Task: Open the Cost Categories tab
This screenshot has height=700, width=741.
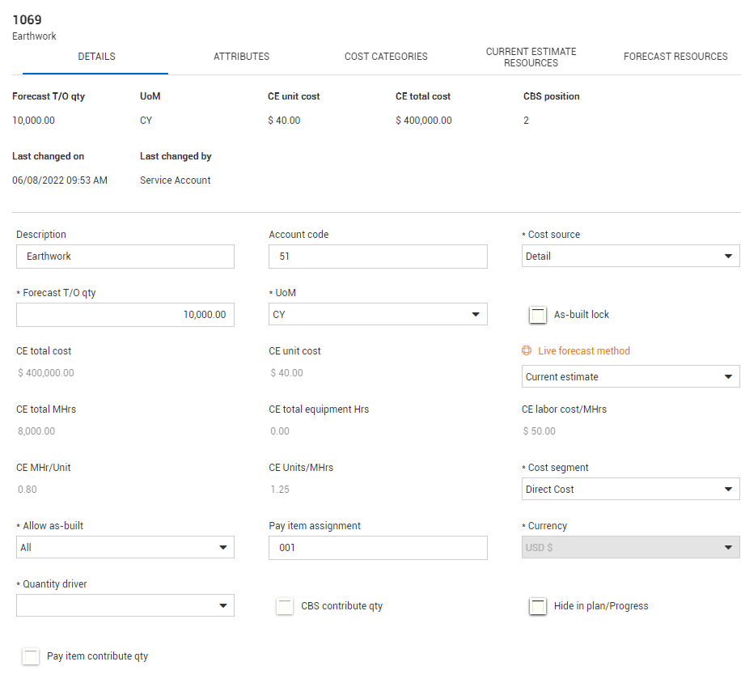Action: (386, 57)
